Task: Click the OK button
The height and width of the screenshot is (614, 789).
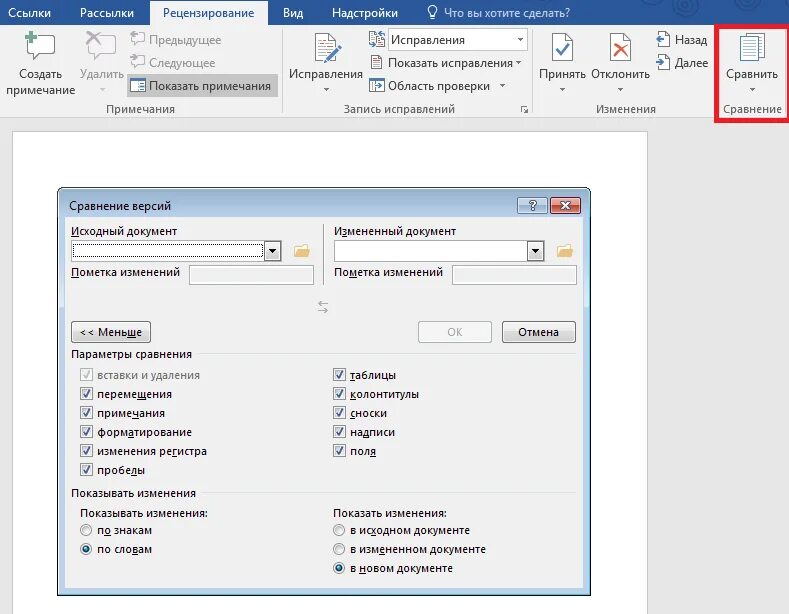Action: pos(455,332)
